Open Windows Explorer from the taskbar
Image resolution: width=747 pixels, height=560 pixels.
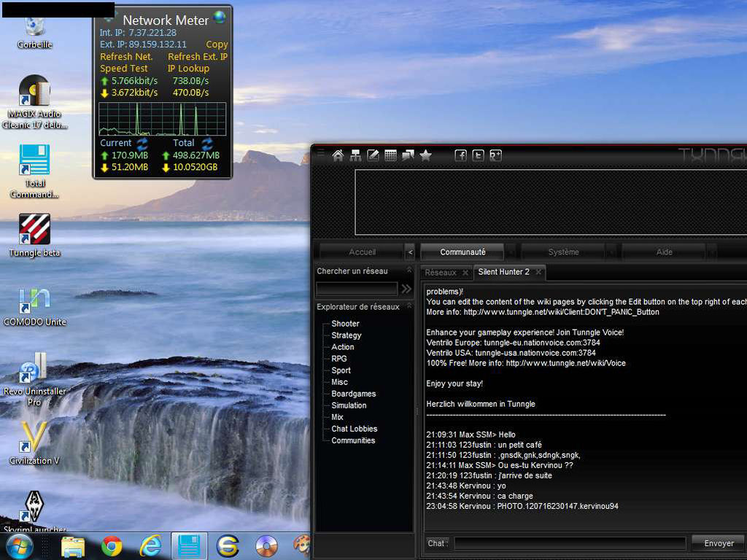pyautogui.click(x=73, y=546)
